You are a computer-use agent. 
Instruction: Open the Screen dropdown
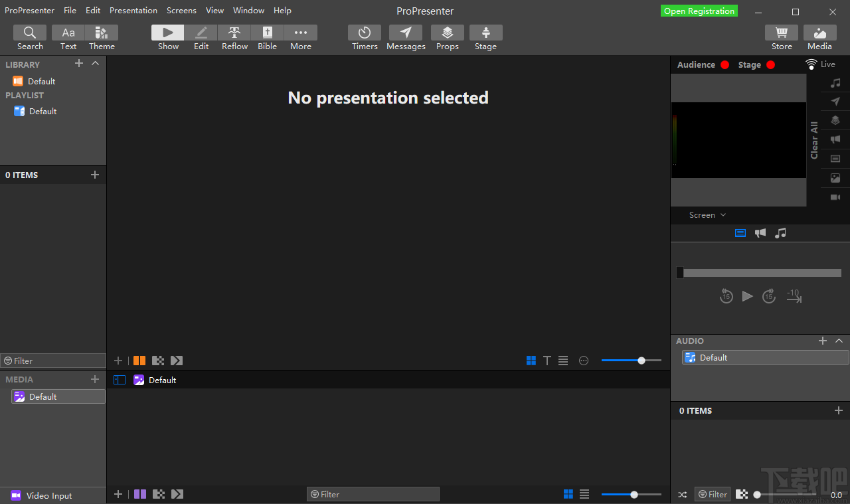tap(707, 214)
